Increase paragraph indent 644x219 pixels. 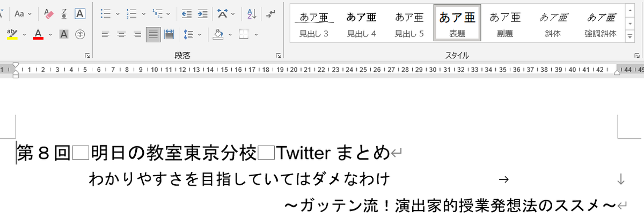click(202, 13)
